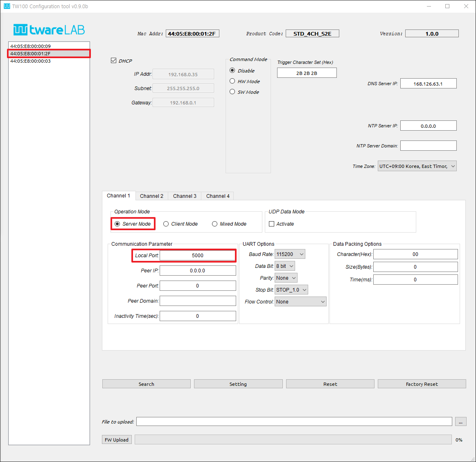Viewport: 476px width, 462px height.
Task: Switch Operation Mode to Client Mode
Action: click(x=166, y=224)
